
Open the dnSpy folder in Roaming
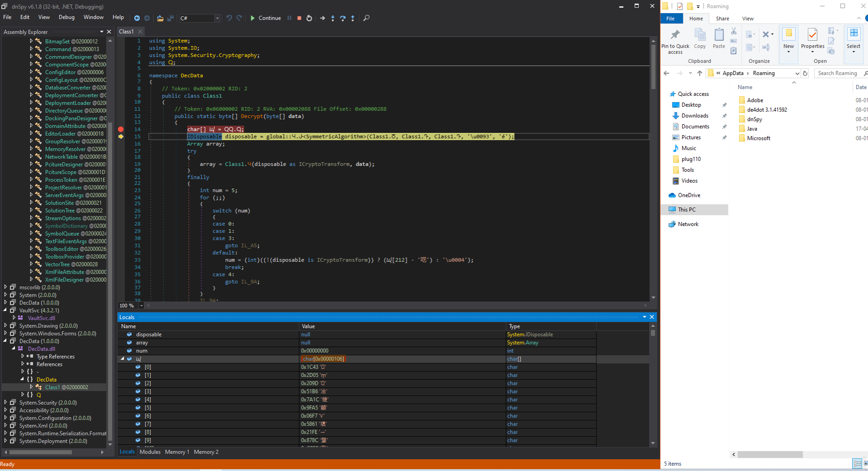coord(754,119)
